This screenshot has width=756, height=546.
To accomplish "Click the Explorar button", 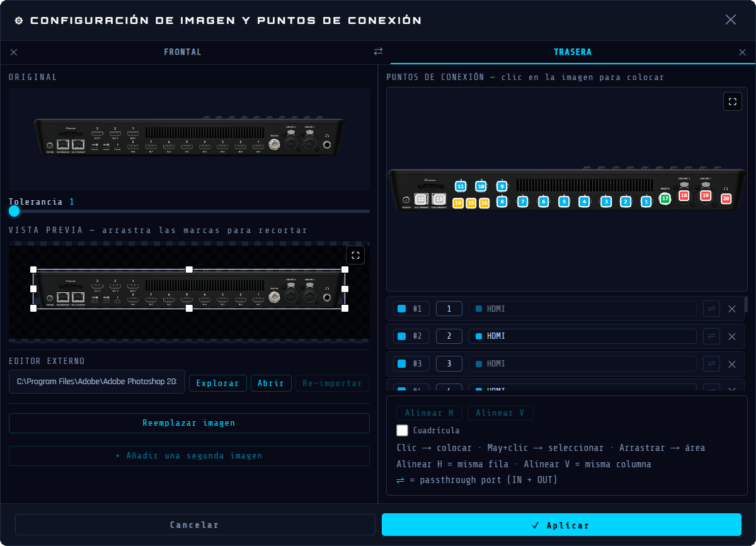I will click(x=218, y=383).
